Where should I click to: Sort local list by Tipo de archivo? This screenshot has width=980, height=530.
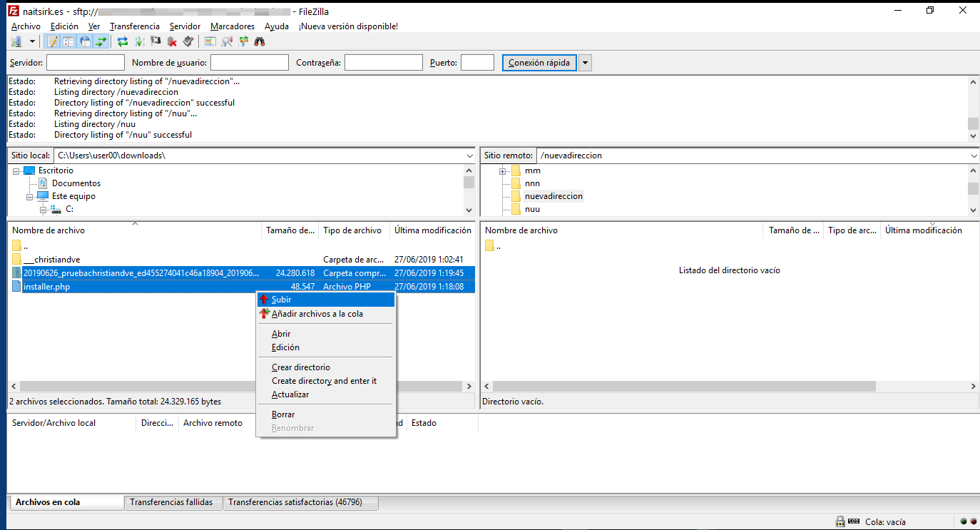coord(354,230)
